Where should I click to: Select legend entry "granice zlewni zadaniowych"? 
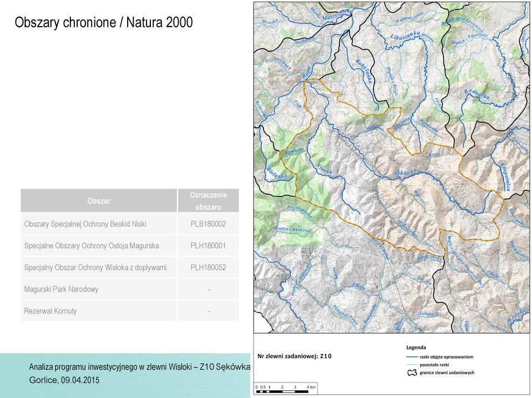(x=447, y=372)
